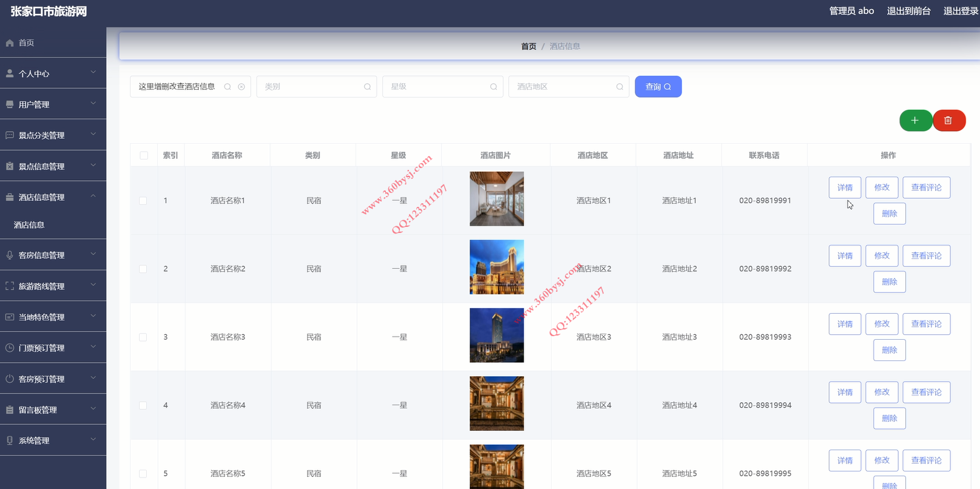The image size is (980, 489).
Task: Click the power icon beside 客房预订管理
Action: click(x=10, y=379)
